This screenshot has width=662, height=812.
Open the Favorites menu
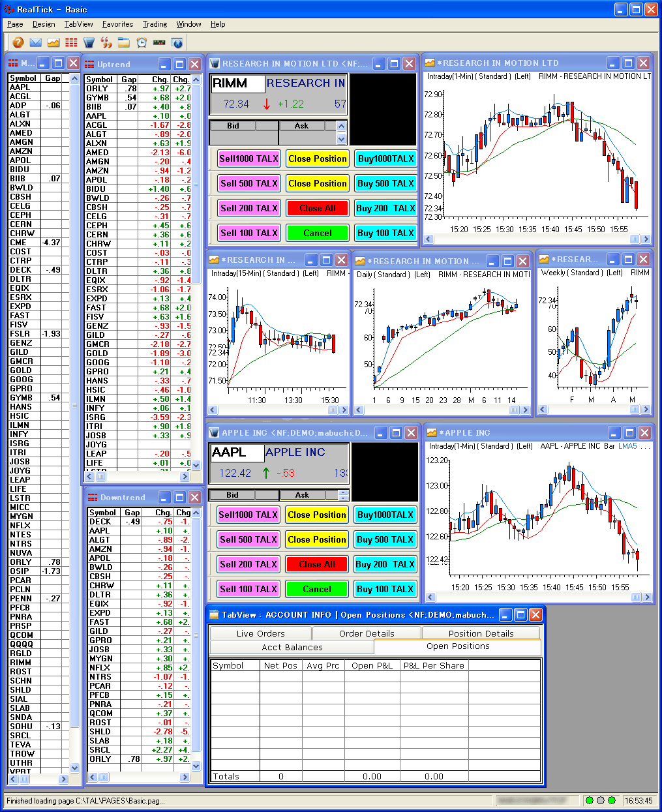click(117, 24)
